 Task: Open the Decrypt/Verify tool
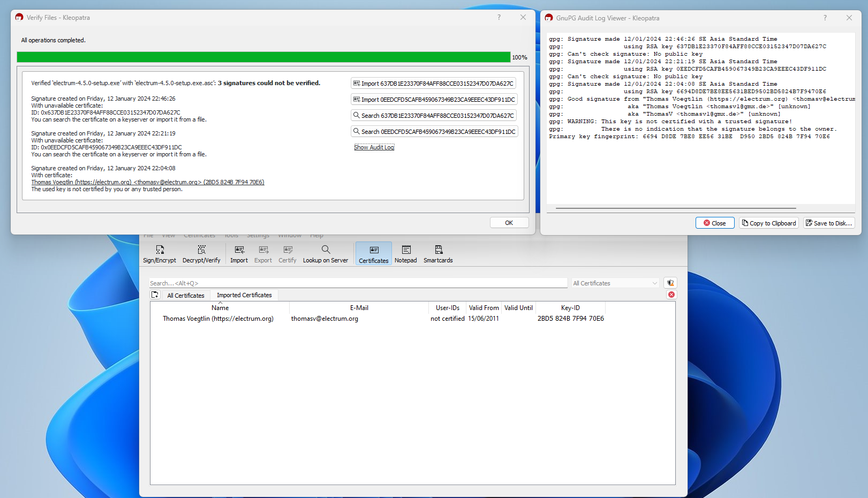pos(201,254)
